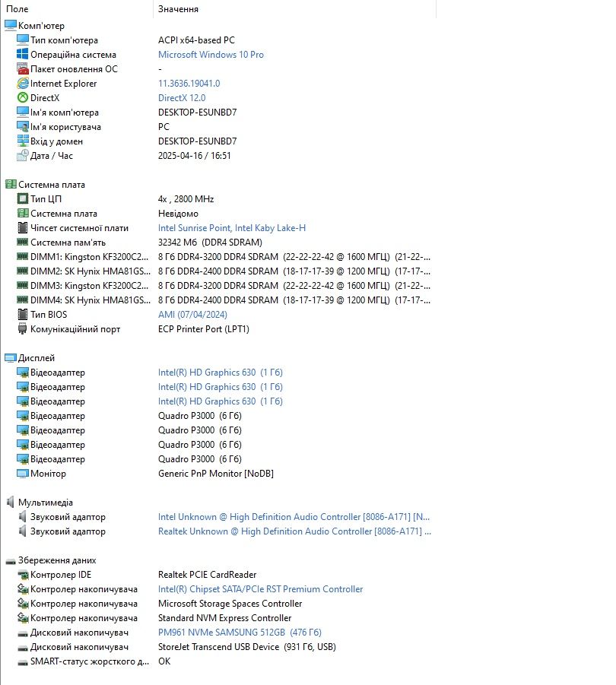Select the Мультимедіа section heading text
Viewport: 616px width, 685px height.
pyautogui.click(x=46, y=503)
